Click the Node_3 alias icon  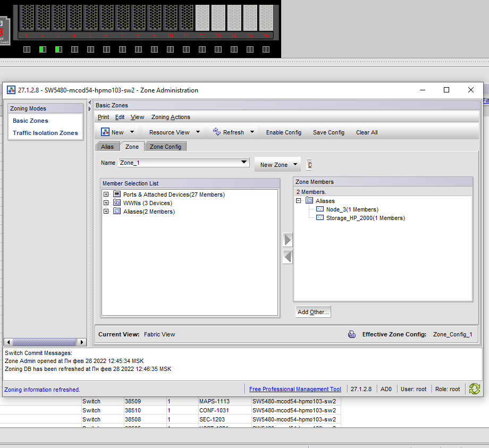pos(320,209)
